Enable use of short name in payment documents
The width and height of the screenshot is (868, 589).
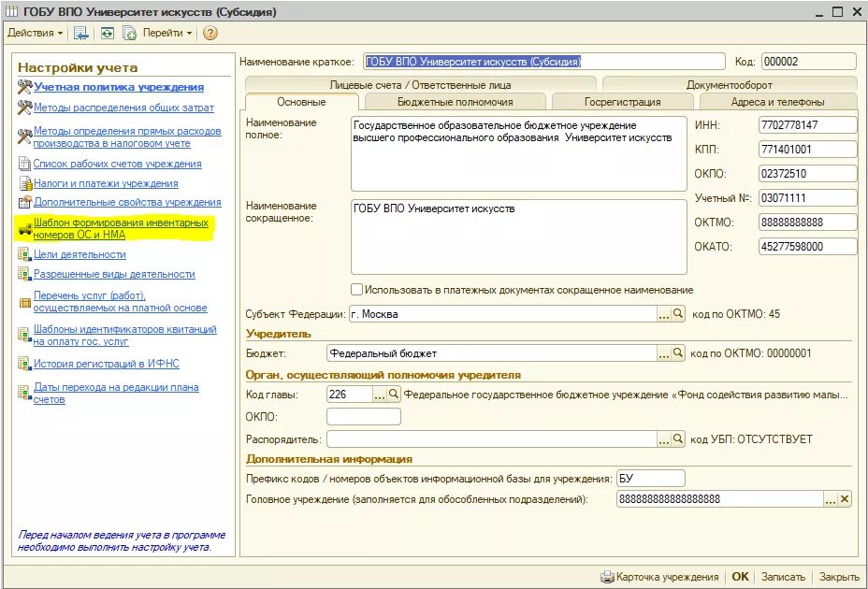click(357, 290)
